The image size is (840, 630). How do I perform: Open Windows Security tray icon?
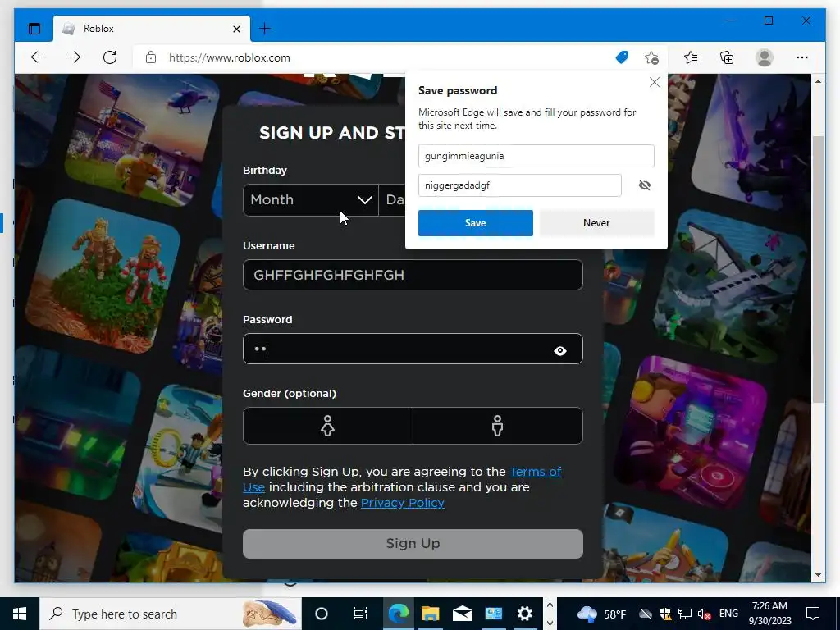664,614
